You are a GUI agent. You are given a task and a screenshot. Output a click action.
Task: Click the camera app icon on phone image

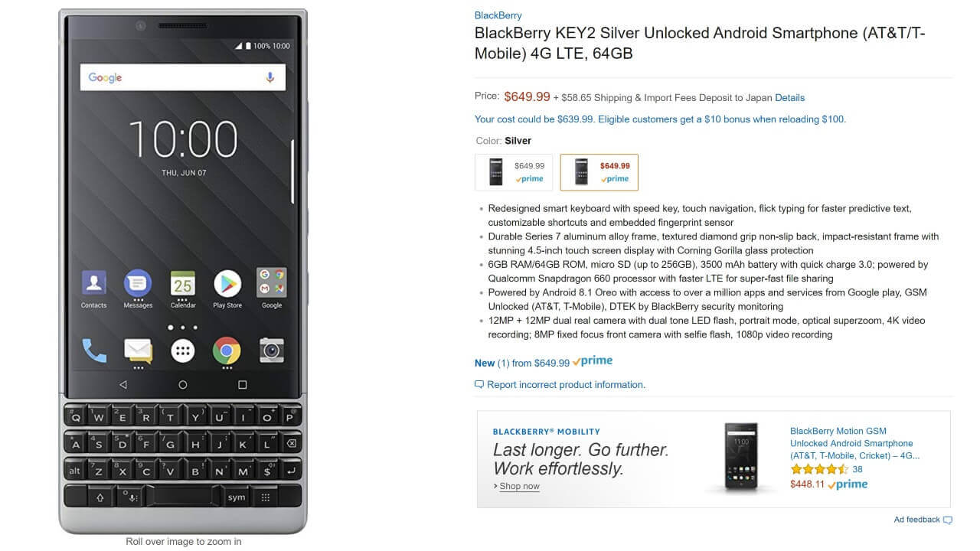click(x=271, y=350)
